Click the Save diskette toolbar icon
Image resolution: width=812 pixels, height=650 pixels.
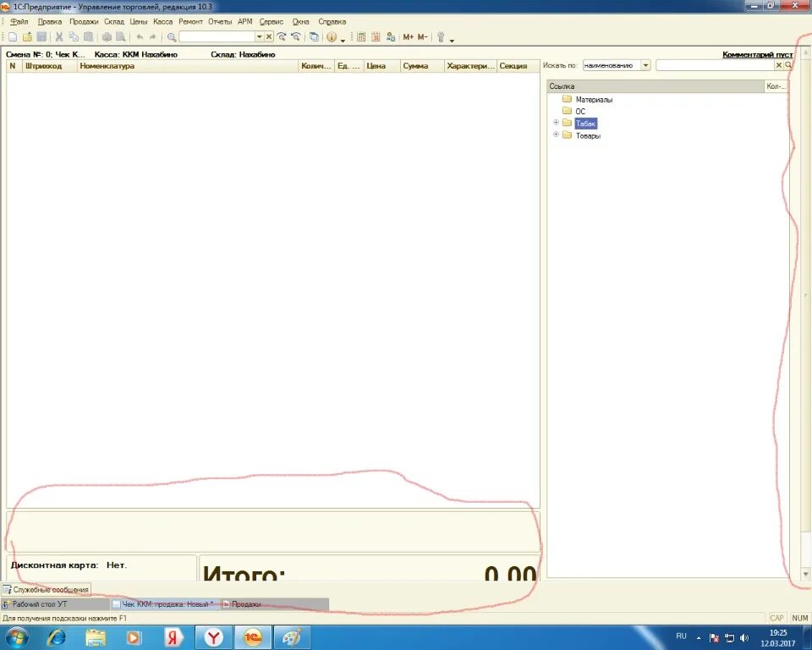42,36
